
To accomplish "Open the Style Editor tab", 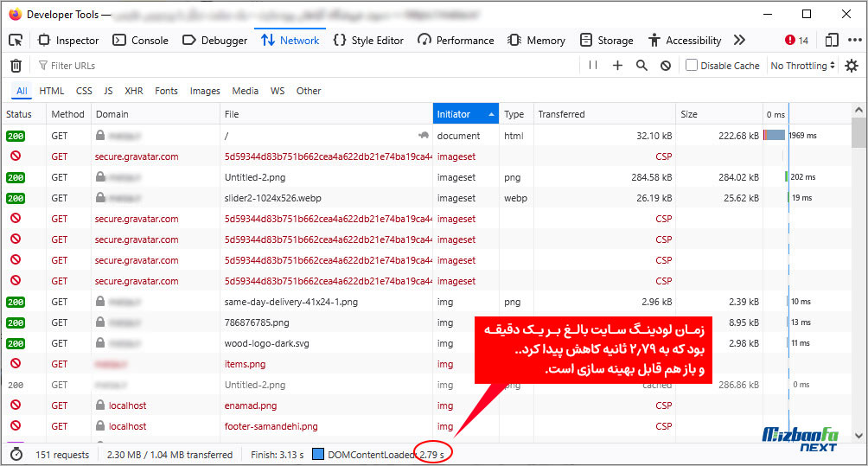I will pyautogui.click(x=368, y=40).
